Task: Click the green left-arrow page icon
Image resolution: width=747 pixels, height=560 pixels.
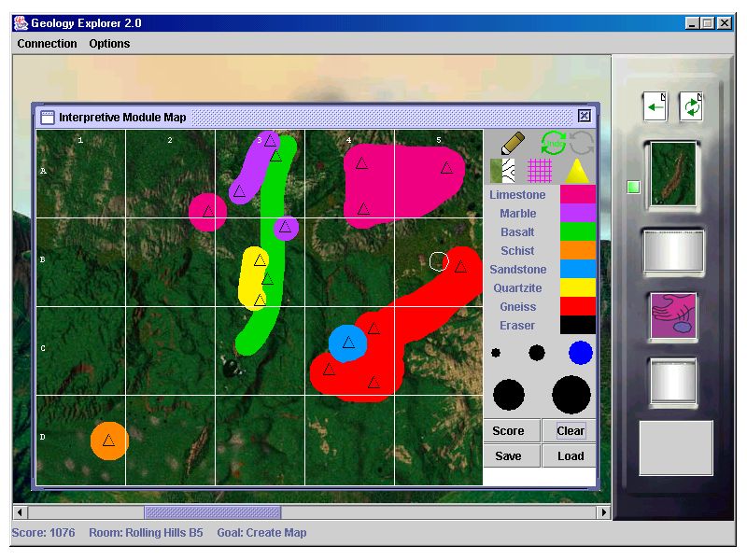Action: pos(655,106)
